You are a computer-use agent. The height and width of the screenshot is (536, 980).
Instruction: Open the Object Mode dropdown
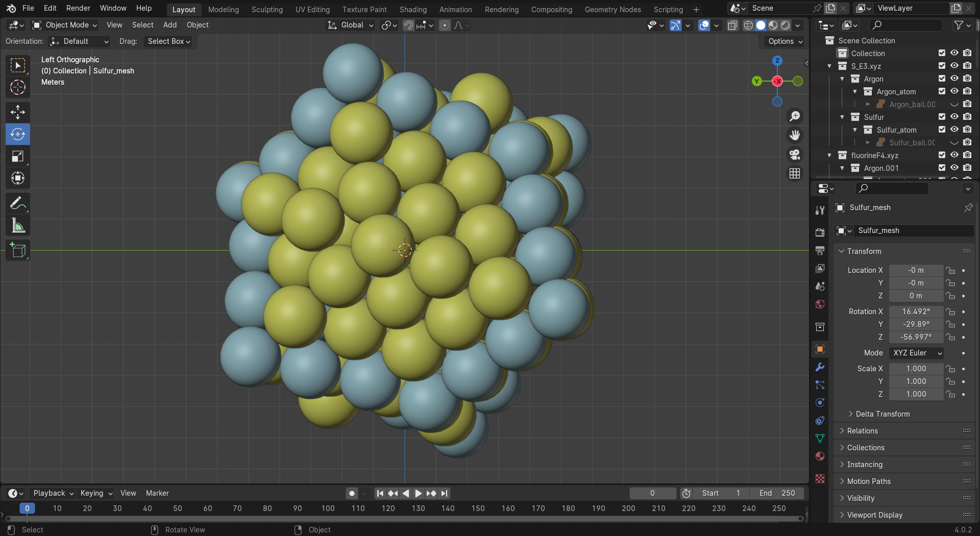64,25
